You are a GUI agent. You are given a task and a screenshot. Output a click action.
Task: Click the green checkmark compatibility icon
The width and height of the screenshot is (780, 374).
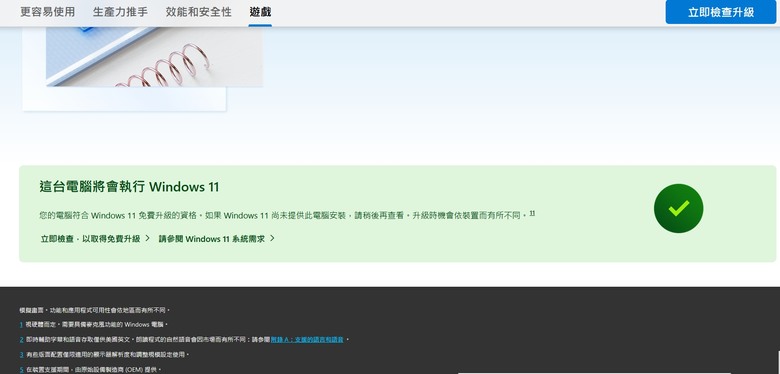click(679, 208)
